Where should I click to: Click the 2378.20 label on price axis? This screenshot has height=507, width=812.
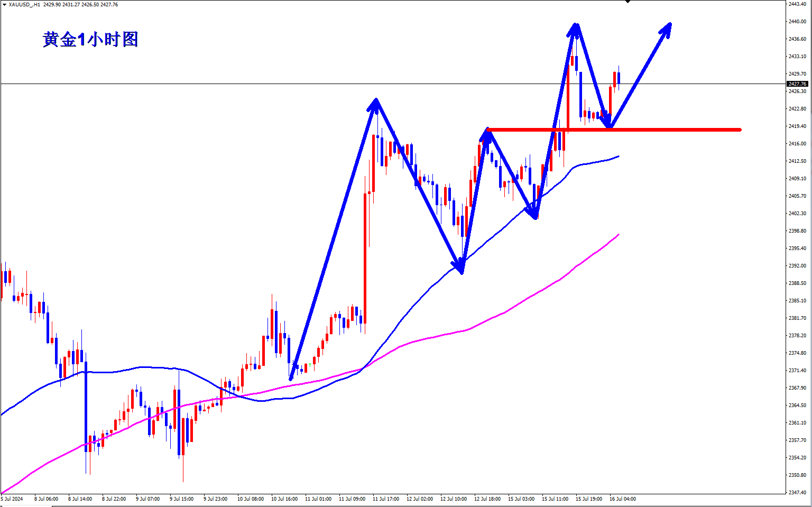(x=797, y=335)
